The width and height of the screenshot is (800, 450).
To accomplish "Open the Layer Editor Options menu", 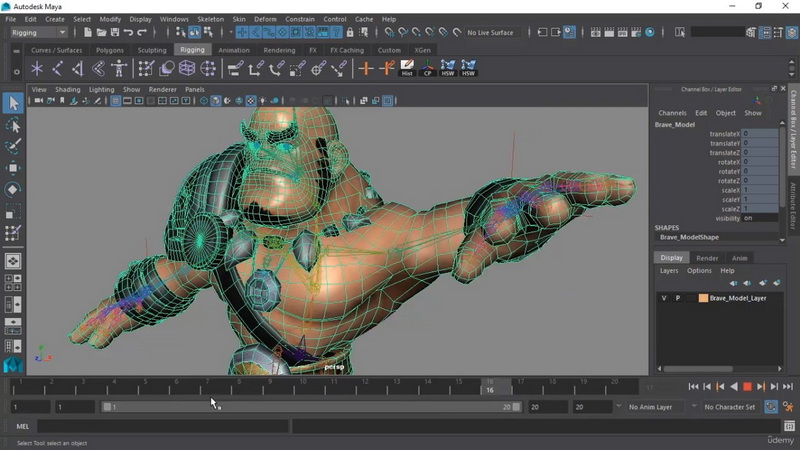I will 699,270.
